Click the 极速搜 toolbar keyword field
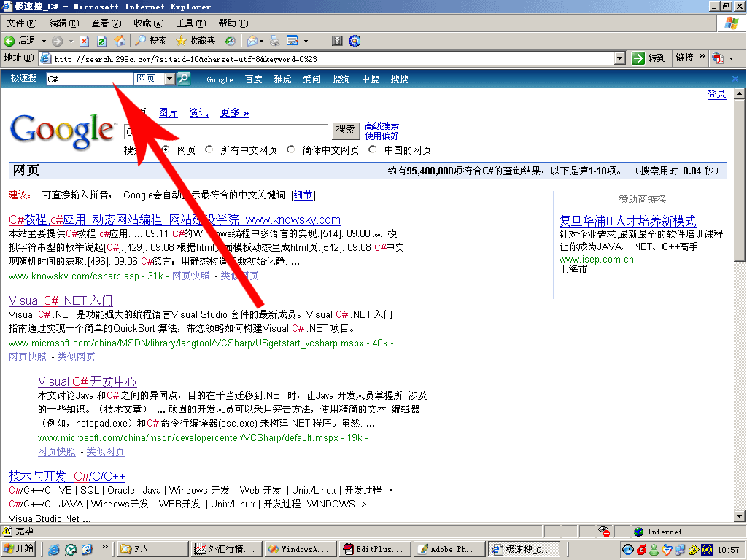The width and height of the screenshot is (747, 560). pos(90,79)
